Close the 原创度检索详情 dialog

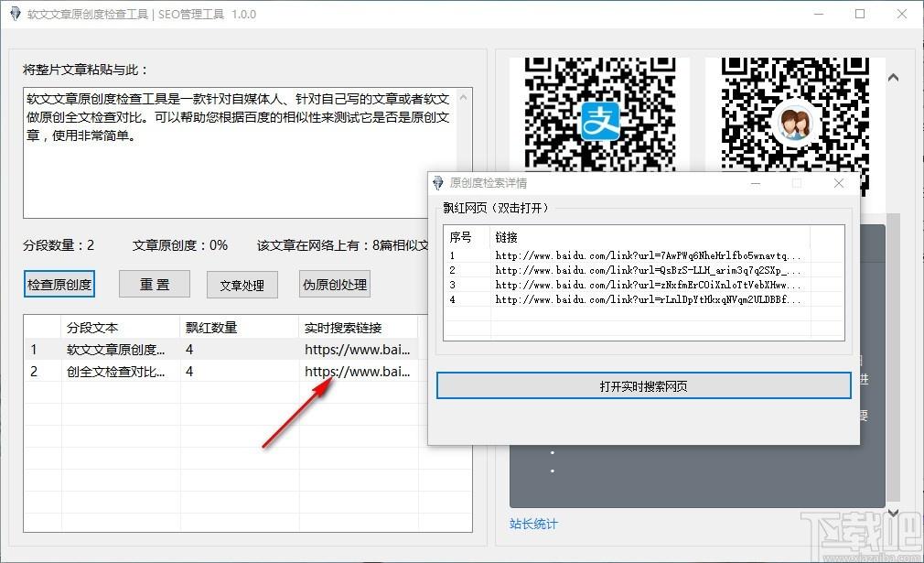[839, 183]
